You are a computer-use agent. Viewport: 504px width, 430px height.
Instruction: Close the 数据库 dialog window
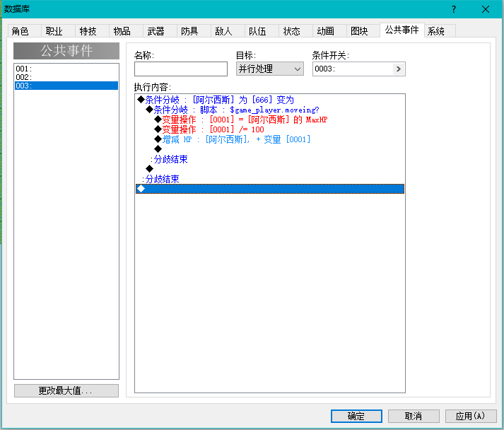click(x=486, y=9)
